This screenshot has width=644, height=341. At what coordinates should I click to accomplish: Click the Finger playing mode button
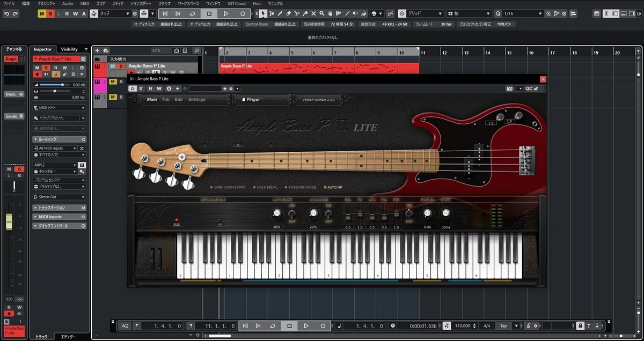pyautogui.click(x=251, y=99)
